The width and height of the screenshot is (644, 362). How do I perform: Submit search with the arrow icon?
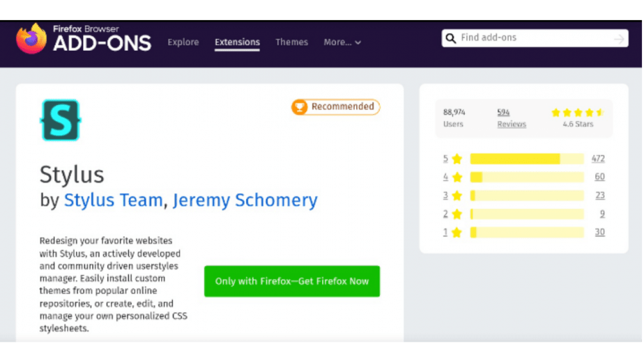(x=619, y=38)
